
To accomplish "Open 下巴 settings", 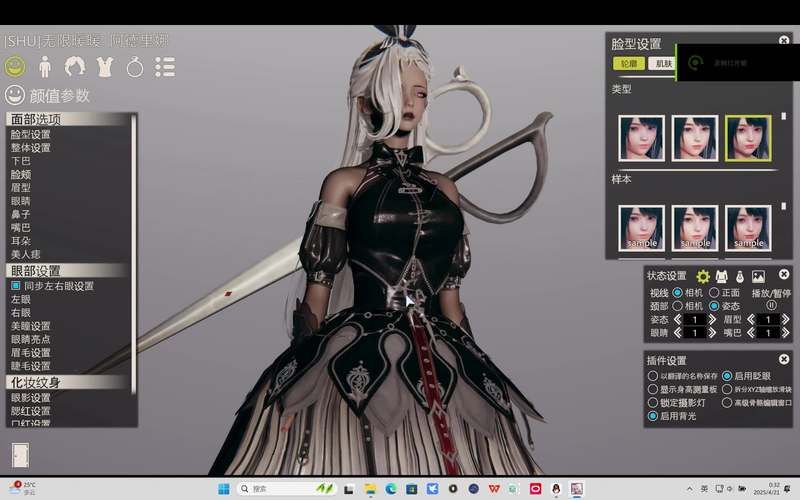I will tap(21, 161).
